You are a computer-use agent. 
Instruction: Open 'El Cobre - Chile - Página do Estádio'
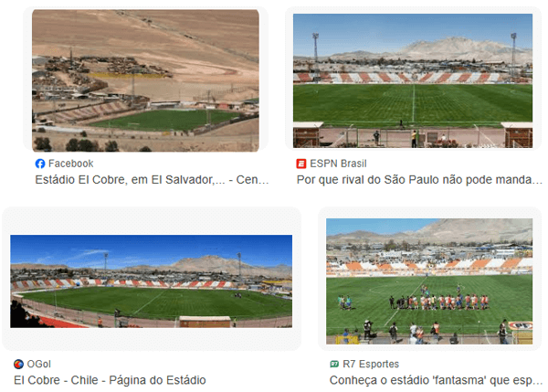(110, 380)
